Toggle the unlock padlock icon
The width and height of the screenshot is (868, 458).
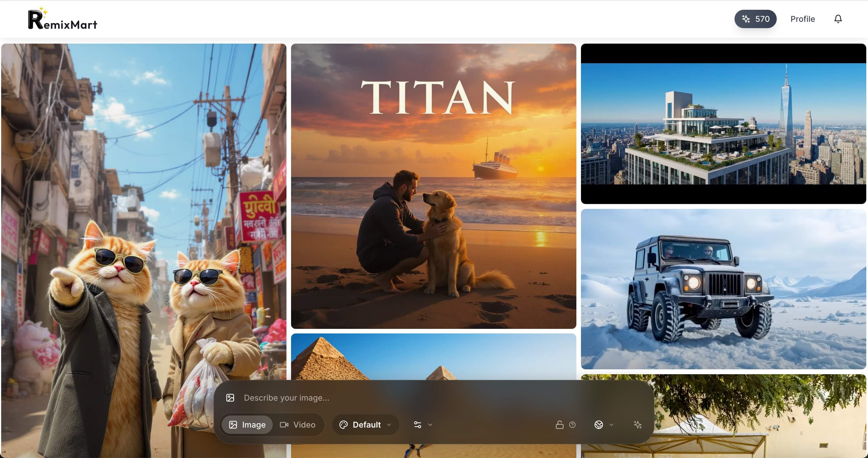(559, 425)
